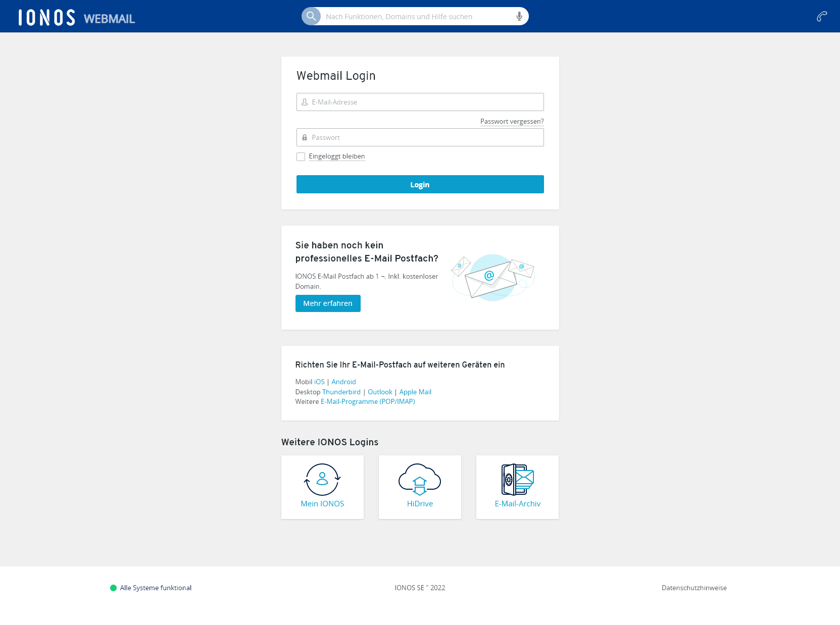Open the iOS setup link
840x625 pixels.
pos(319,382)
